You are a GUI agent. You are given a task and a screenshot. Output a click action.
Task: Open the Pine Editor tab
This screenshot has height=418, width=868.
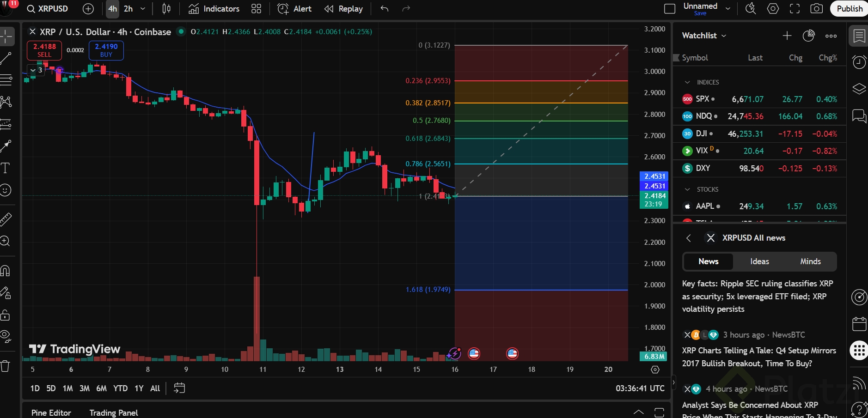coord(51,412)
